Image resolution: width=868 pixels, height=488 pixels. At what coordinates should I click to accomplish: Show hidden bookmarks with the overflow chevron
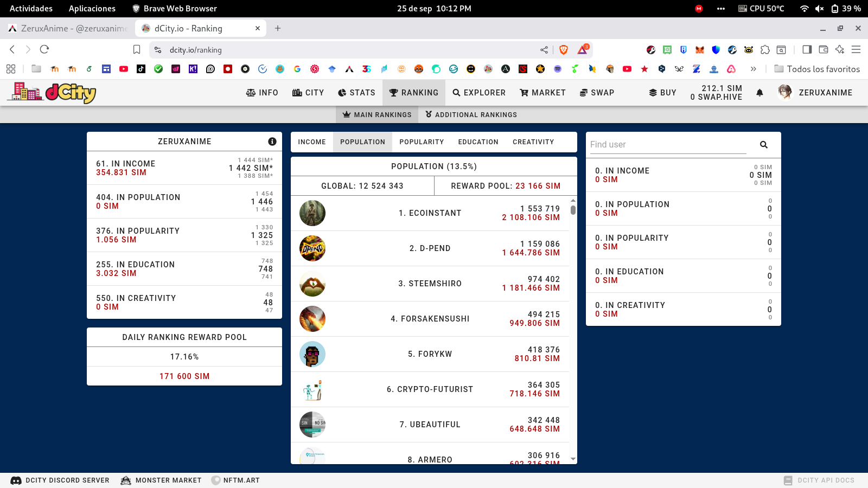tap(753, 69)
